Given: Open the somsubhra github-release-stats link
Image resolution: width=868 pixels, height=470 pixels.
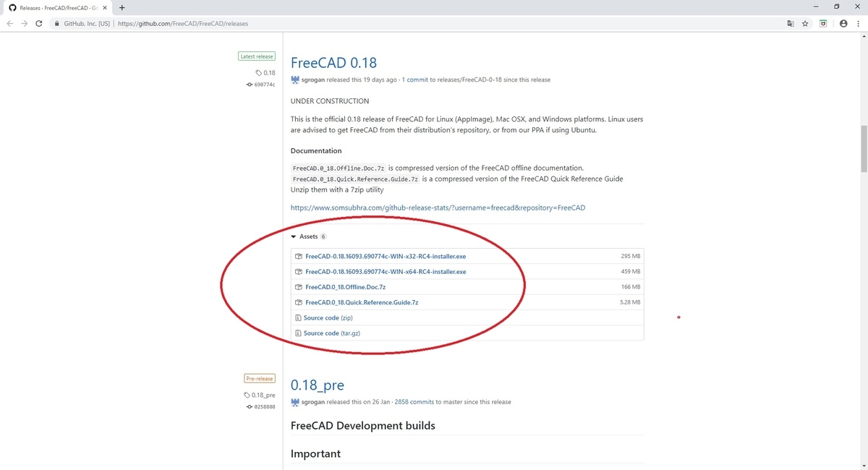Looking at the screenshot, I should point(438,208).
